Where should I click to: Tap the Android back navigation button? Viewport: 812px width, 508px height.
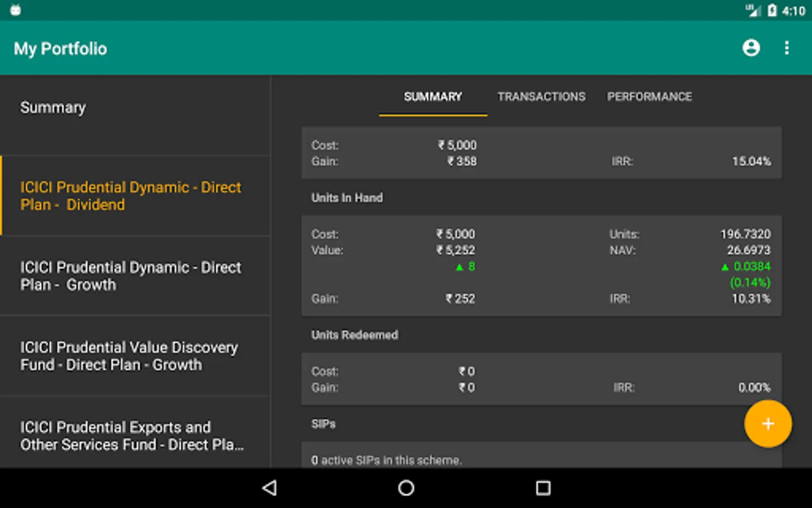point(270,488)
